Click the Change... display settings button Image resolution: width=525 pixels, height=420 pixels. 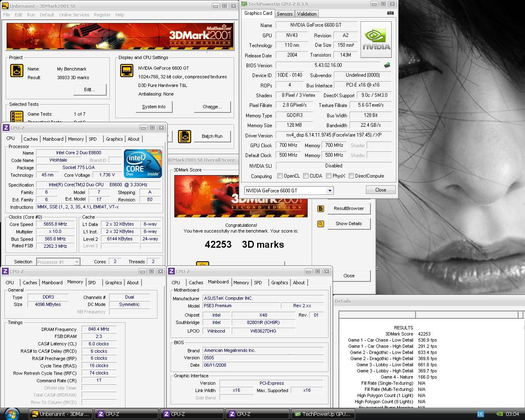click(x=212, y=107)
